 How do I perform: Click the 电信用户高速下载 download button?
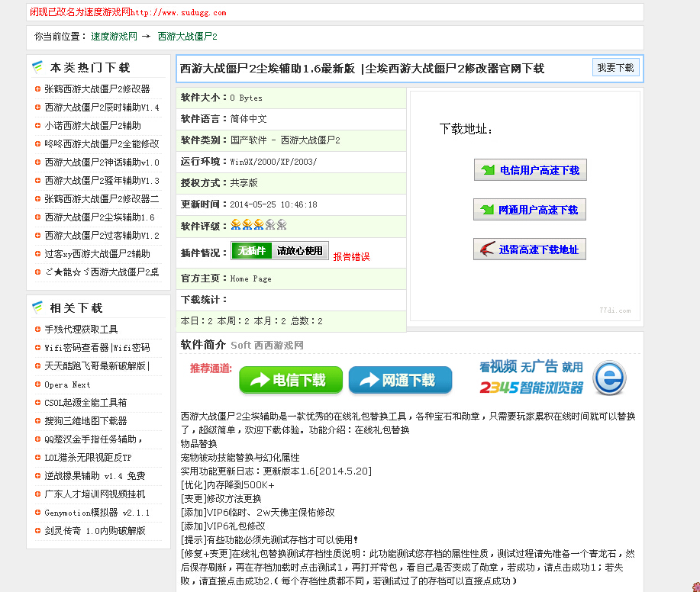click(530, 170)
